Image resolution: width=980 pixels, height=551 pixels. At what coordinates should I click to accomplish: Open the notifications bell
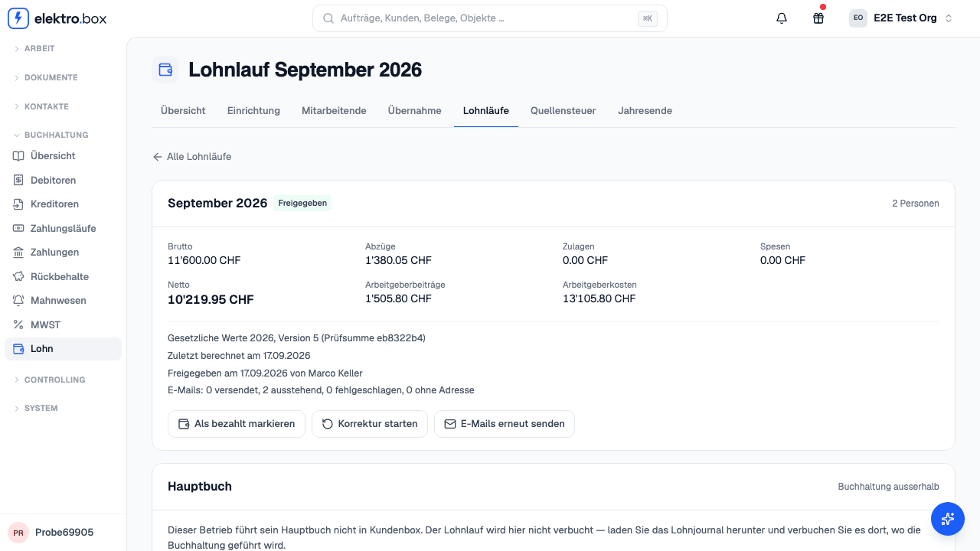pos(782,18)
